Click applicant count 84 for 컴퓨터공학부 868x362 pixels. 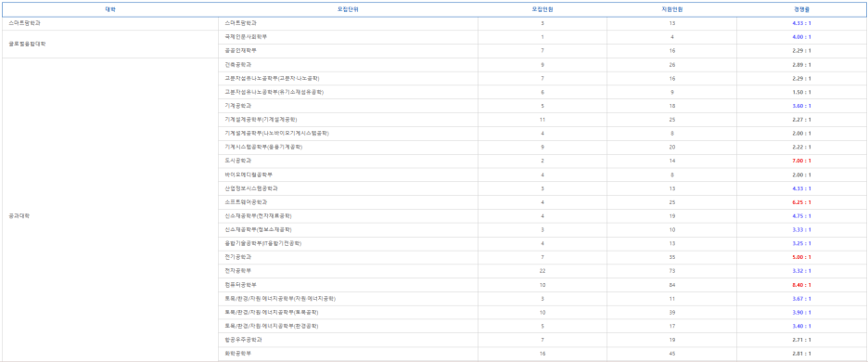click(672, 285)
